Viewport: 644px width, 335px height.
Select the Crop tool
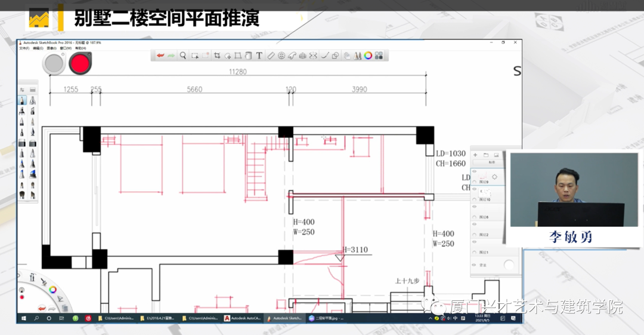pyautogui.click(x=217, y=56)
